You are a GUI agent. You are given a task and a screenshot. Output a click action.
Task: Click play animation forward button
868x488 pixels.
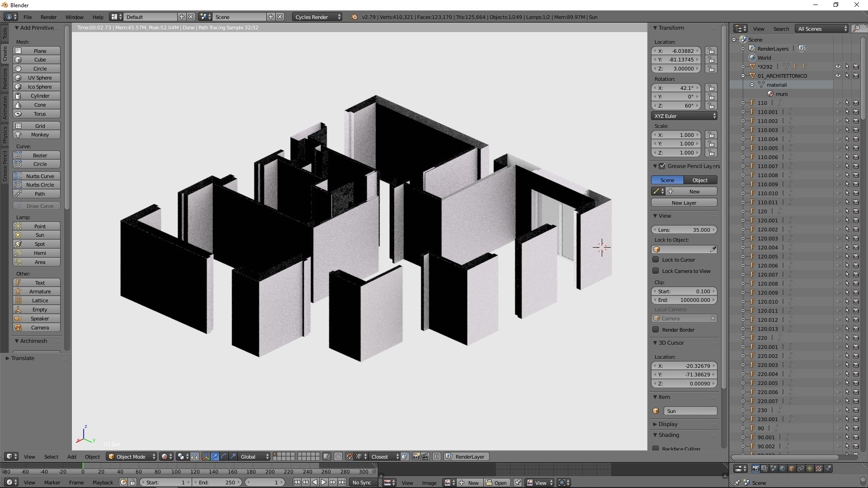[324, 483]
